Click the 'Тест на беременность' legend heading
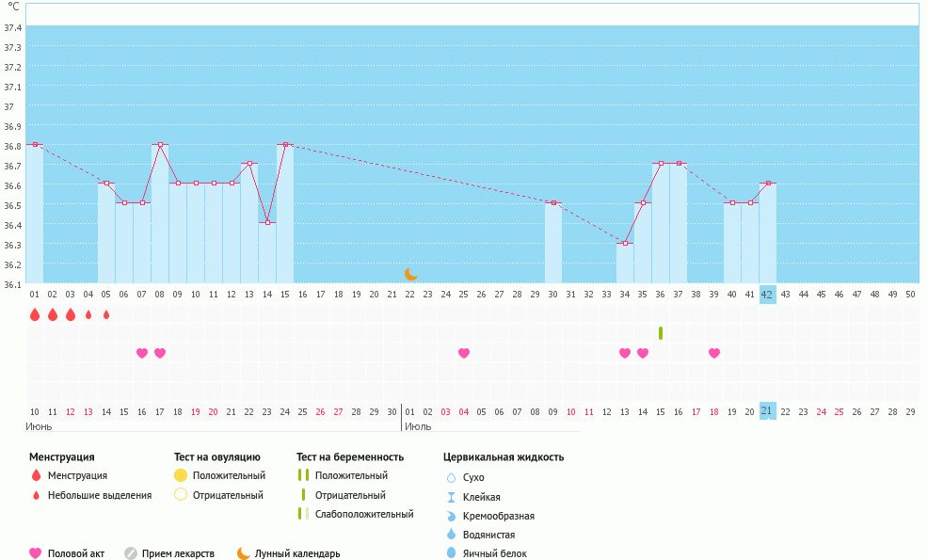 tap(349, 456)
